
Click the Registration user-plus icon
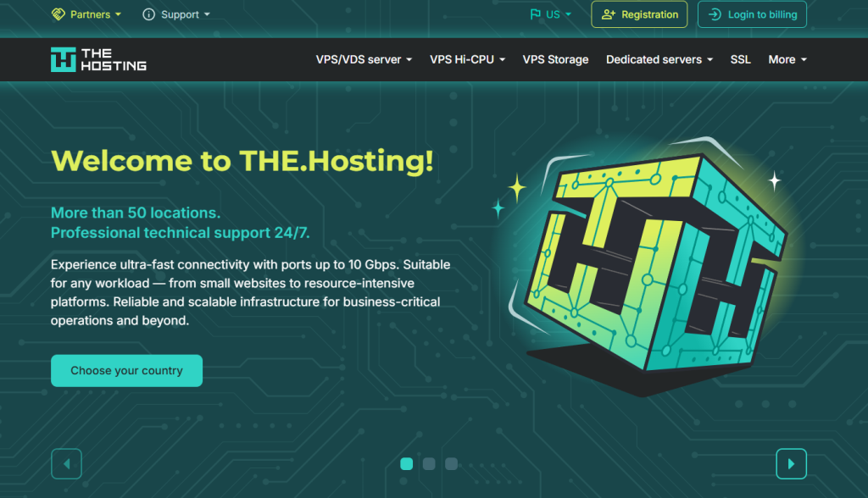(609, 14)
